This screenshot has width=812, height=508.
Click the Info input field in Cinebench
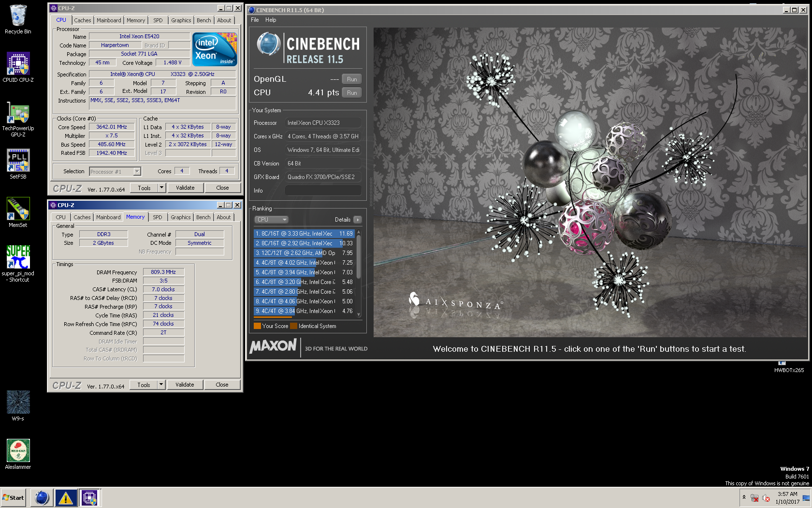point(323,191)
